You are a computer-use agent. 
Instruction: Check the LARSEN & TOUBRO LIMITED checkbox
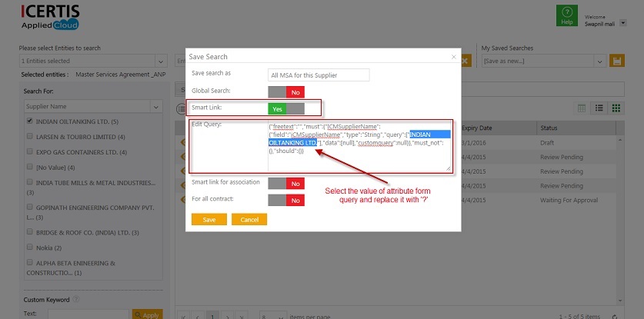[29, 137]
